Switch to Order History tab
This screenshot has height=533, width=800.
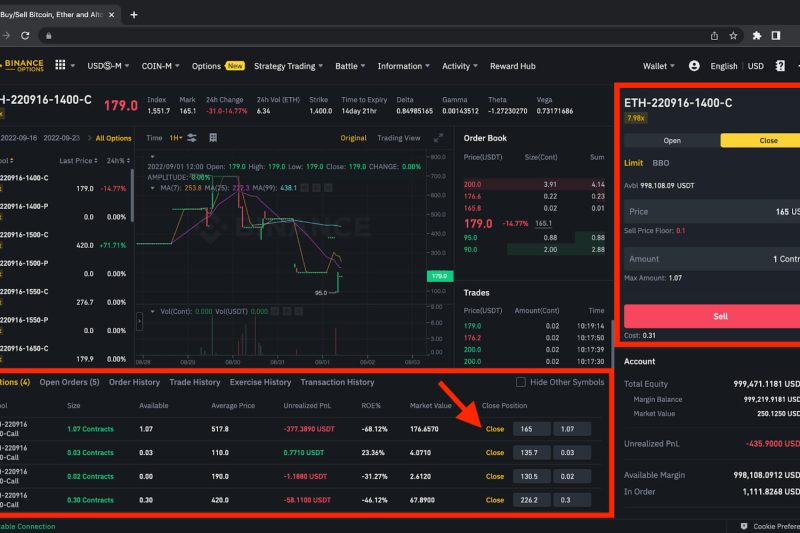(x=134, y=382)
